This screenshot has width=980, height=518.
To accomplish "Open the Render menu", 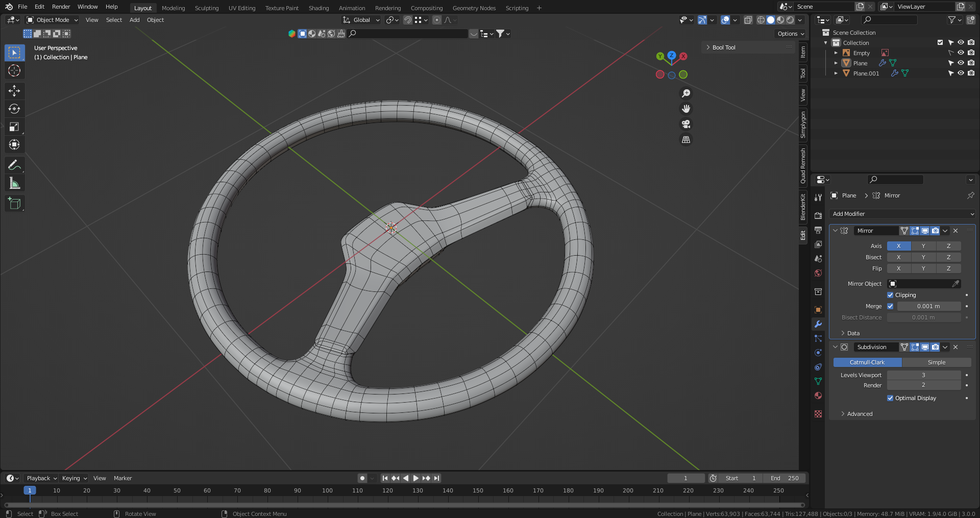I will point(61,7).
